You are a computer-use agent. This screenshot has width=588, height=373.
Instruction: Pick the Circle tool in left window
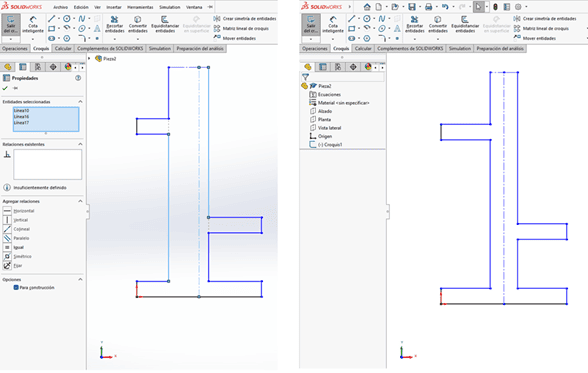[x=67, y=18]
